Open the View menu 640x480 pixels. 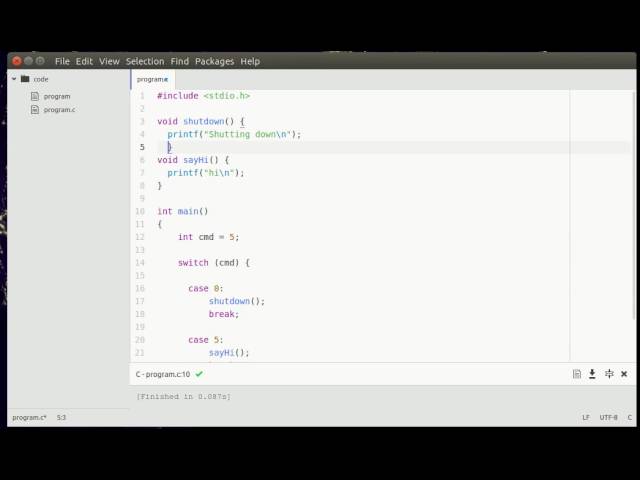[x=109, y=61]
